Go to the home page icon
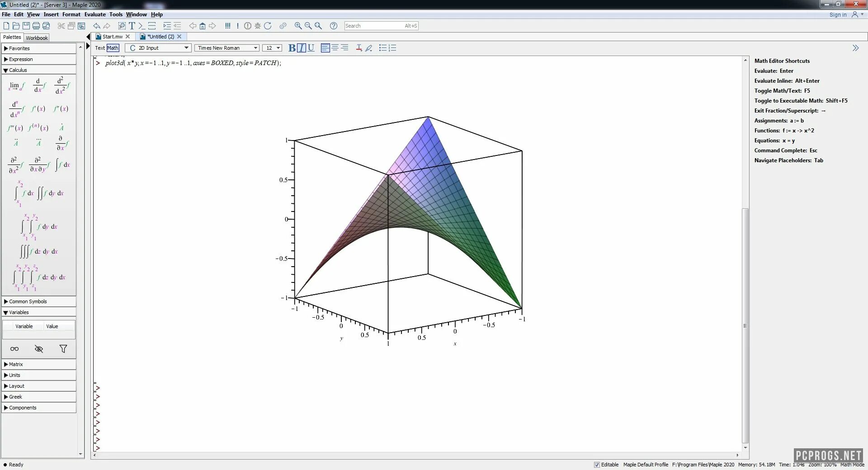 pyautogui.click(x=203, y=26)
